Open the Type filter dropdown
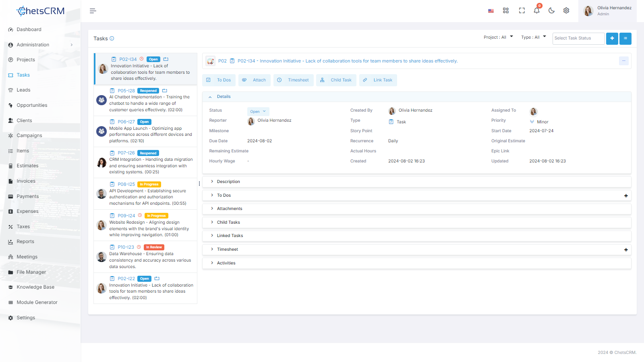The height and width of the screenshot is (362, 644). coord(533,37)
